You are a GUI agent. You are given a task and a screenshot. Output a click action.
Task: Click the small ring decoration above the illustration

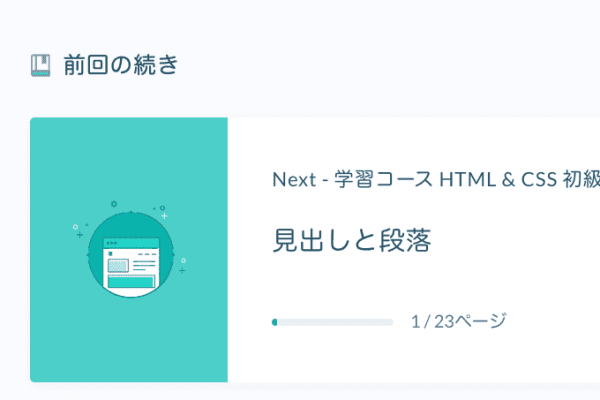(114, 204)
